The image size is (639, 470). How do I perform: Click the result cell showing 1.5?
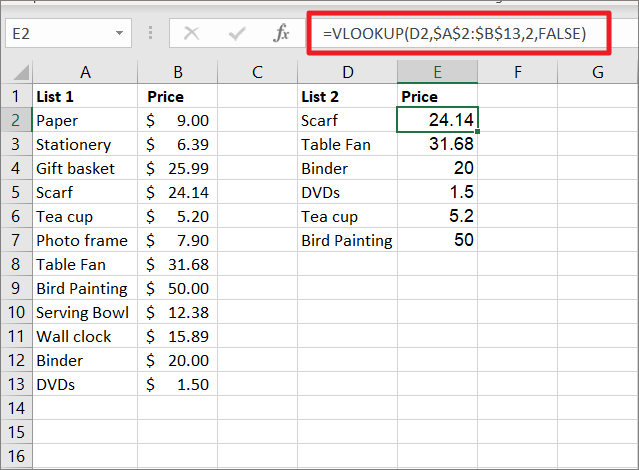[x=438, y=192]
